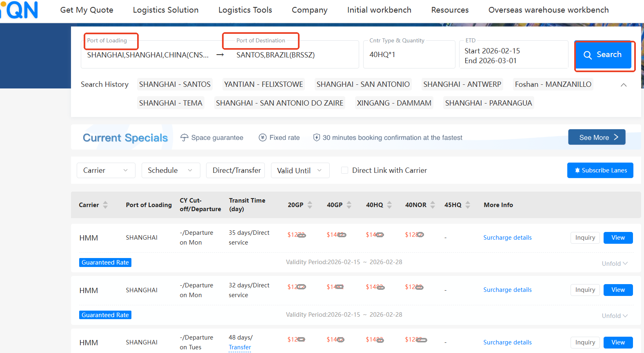This screenshot has height=353, width=644.
Task: Open the Schedule filter dropdown
Action: (171, 170)
